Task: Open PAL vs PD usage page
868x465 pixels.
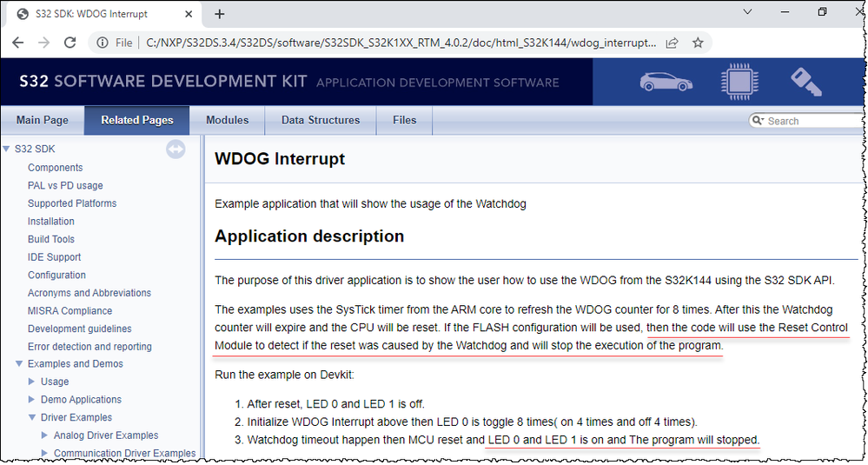Action: coord(65,185)
